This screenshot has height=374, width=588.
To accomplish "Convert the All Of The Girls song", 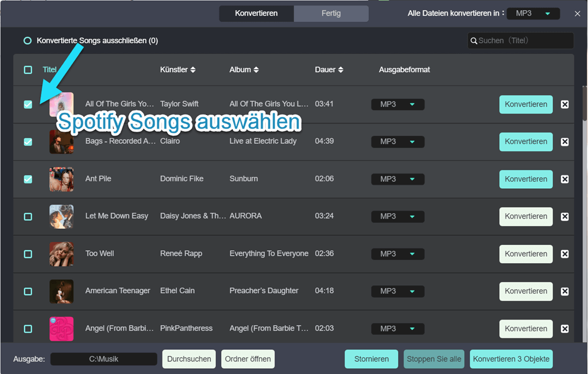I will (x=526, y=104).
